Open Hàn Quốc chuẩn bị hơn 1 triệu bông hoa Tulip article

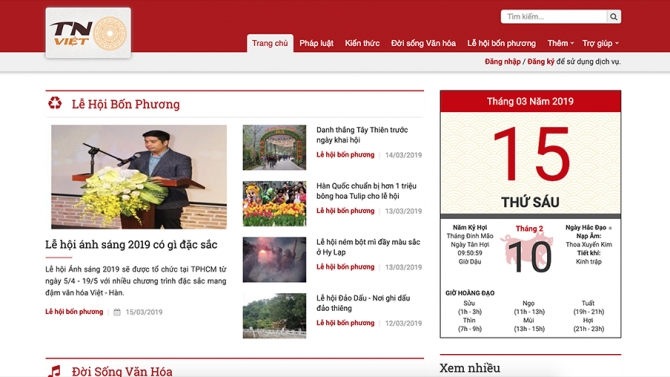pyautogui.click(x=366, y=191)
